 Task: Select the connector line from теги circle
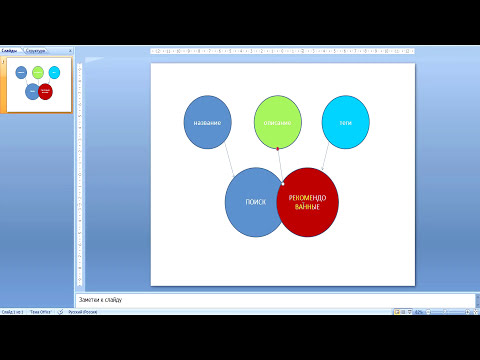325,157
